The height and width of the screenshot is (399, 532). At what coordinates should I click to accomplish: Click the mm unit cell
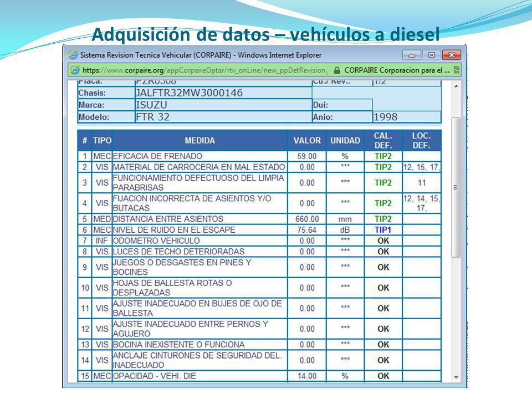pyautogui.click(x=345, y=219)
